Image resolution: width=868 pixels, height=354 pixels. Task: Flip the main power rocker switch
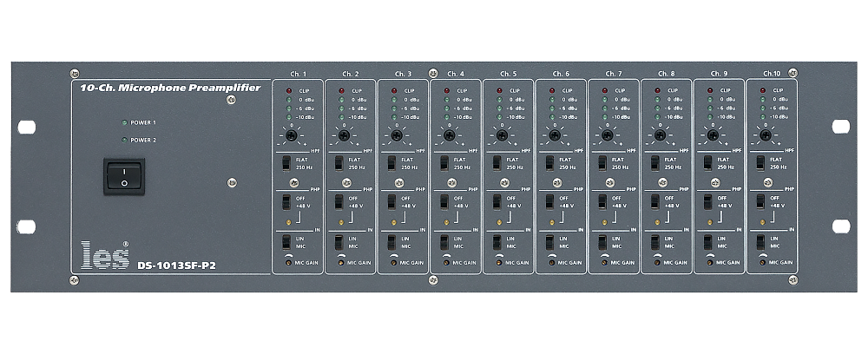[124, 176]
